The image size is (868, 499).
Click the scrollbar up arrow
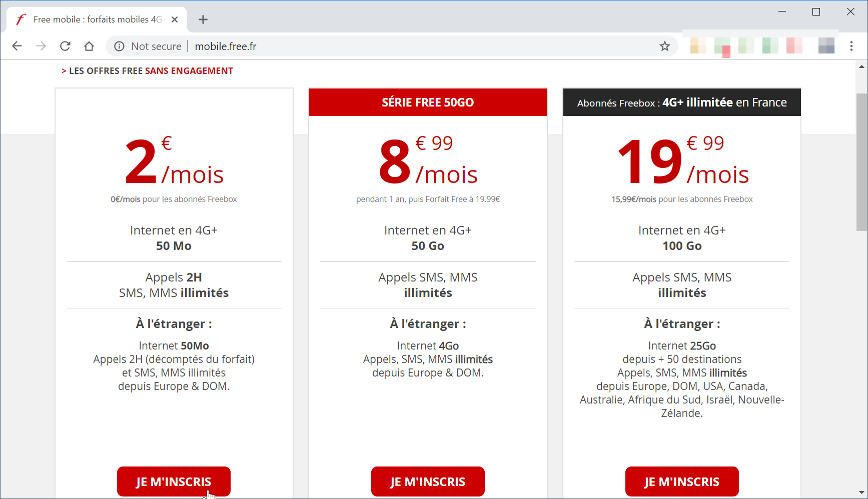tap(861, 66)
